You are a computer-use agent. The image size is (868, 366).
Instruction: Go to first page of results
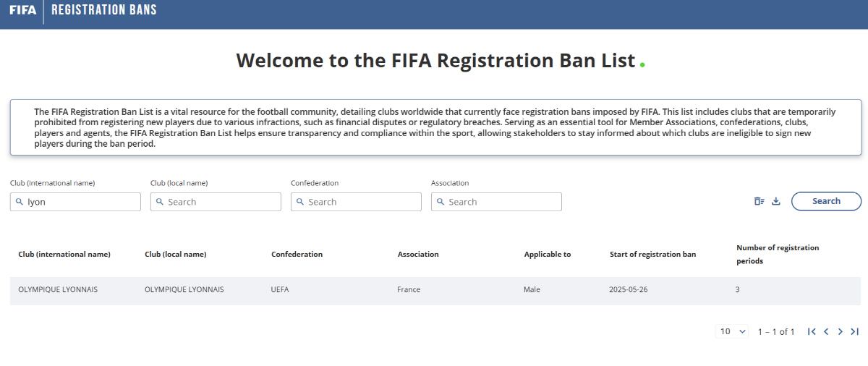(x=812, y=331)
